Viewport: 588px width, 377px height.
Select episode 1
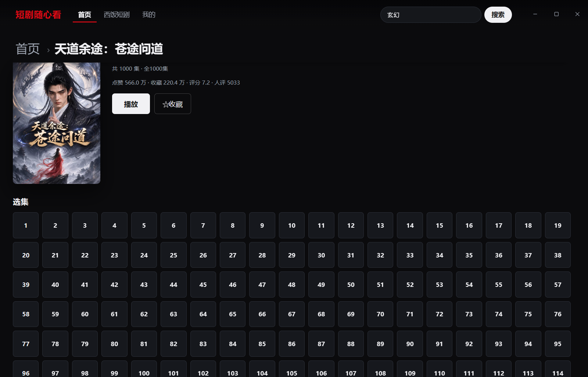click(x=26, y=225)
